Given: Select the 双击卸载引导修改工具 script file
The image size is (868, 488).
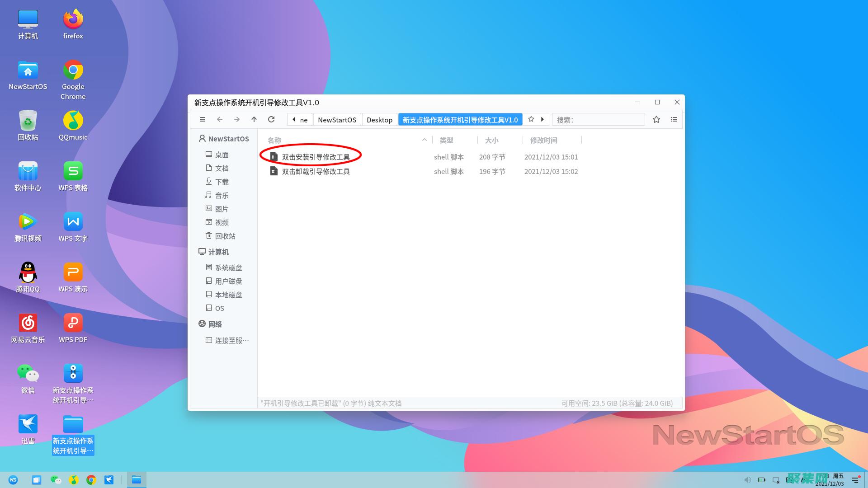Looking at the screenshot, I should 316,172.
